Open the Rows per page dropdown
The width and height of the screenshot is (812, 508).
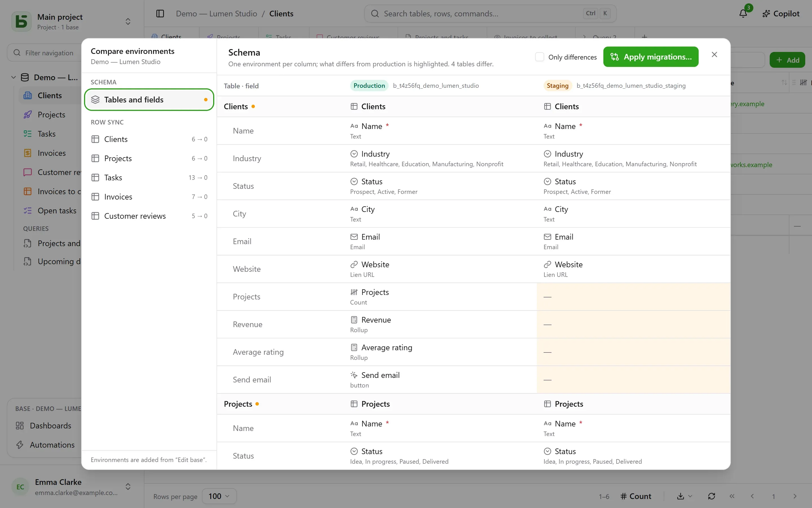219,496
